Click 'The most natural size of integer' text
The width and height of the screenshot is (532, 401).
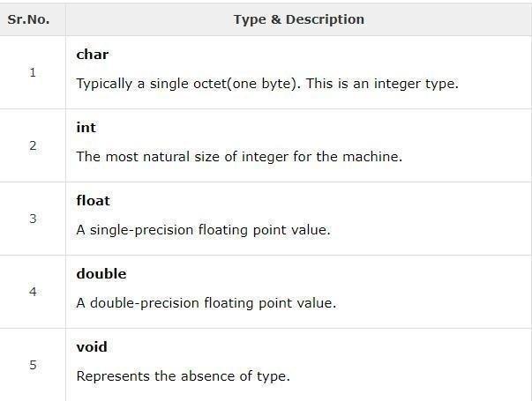[238, 158]
